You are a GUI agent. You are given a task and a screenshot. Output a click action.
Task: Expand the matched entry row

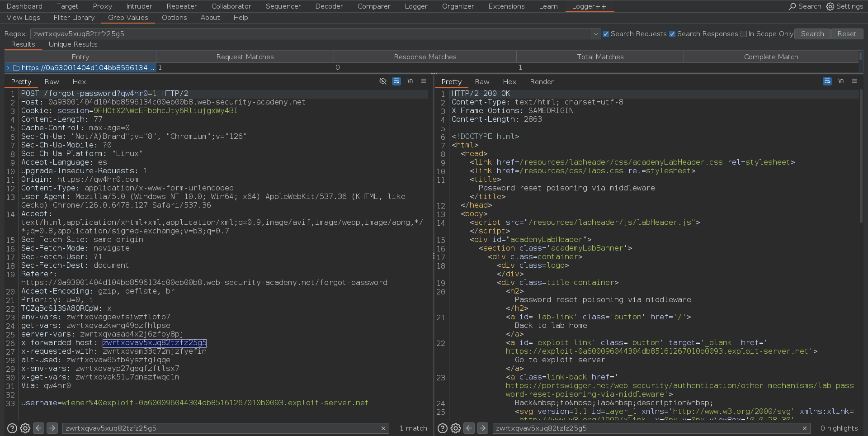pyautogui.click(x=8, y=67)
